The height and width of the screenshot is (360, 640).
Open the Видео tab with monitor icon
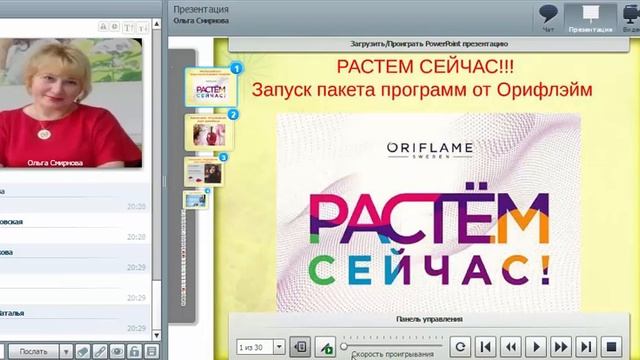point(631,18)
